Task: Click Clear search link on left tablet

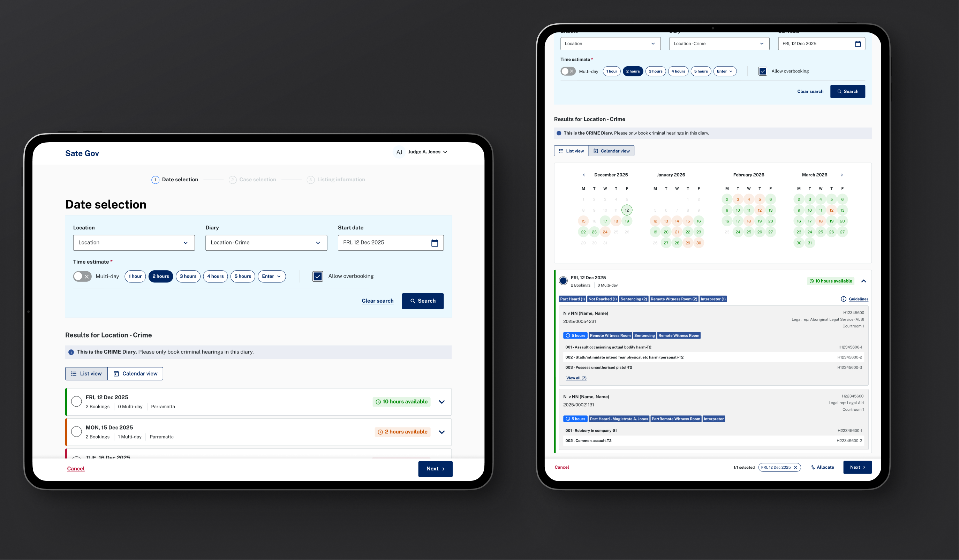Action: point(378,301)
